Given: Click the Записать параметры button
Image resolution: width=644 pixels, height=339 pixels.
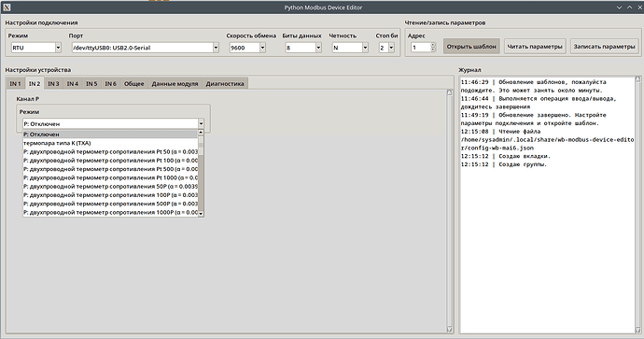Looking at the screenshot, I should (x=604, y=47).
